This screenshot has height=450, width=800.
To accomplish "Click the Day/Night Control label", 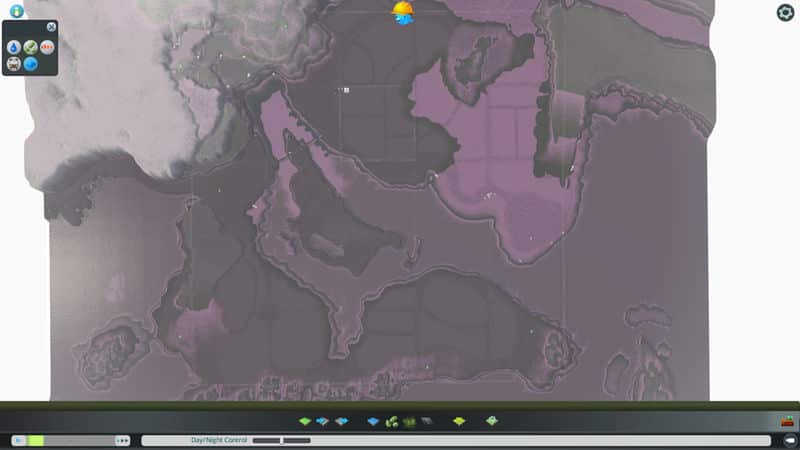I will pos(218,440).
